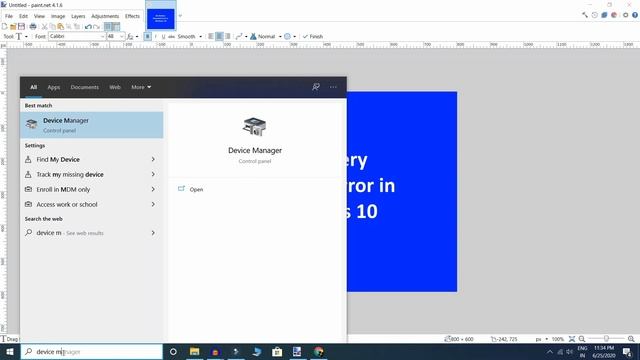Toggle the History window icon
The width and height of the screenshot is (640, 360).
[595, 15]
